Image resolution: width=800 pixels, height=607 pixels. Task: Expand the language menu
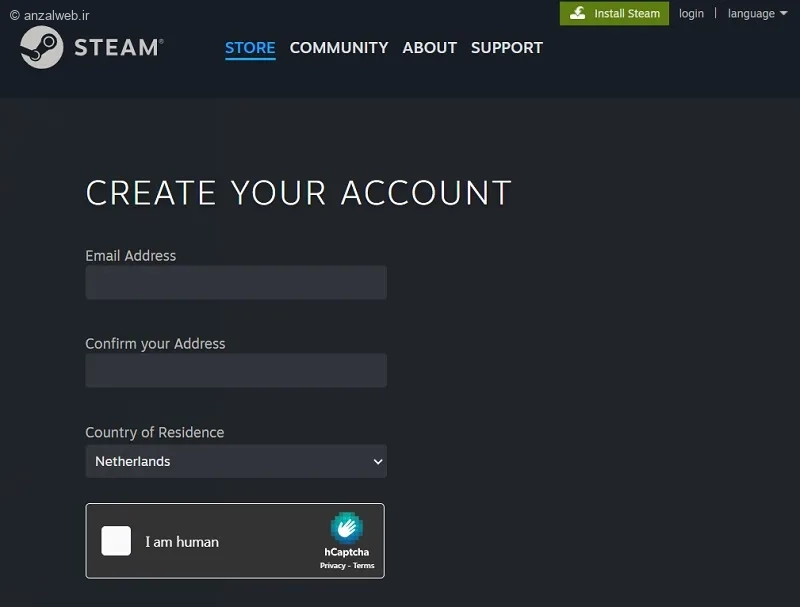[757, 14]
